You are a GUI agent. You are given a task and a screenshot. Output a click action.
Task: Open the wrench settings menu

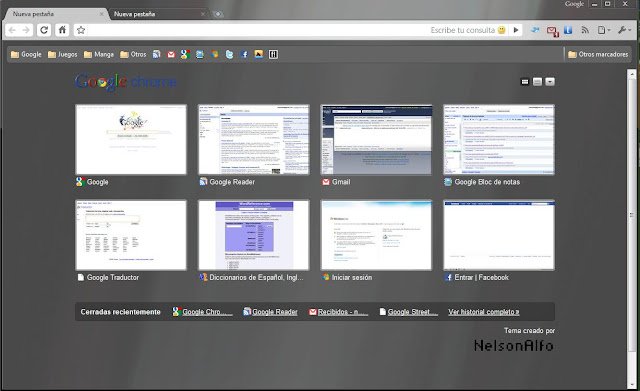pos(624,30)
